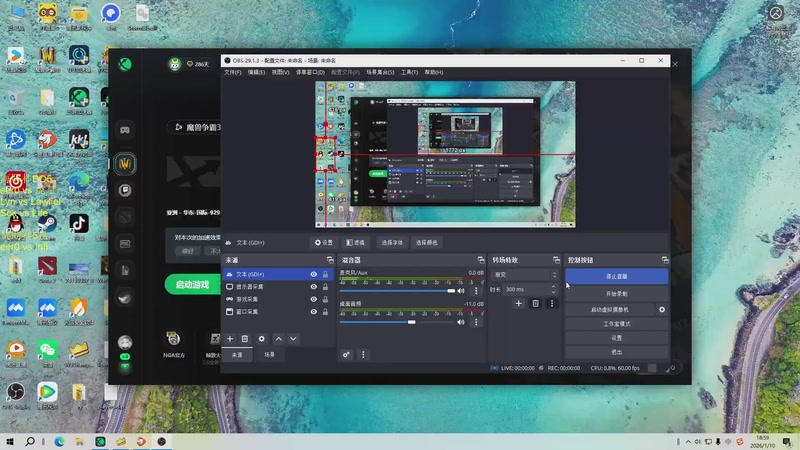Click 选择颜色 choose color button
The height and width of the screenshot is (450, 800).
tap(427, 243)
